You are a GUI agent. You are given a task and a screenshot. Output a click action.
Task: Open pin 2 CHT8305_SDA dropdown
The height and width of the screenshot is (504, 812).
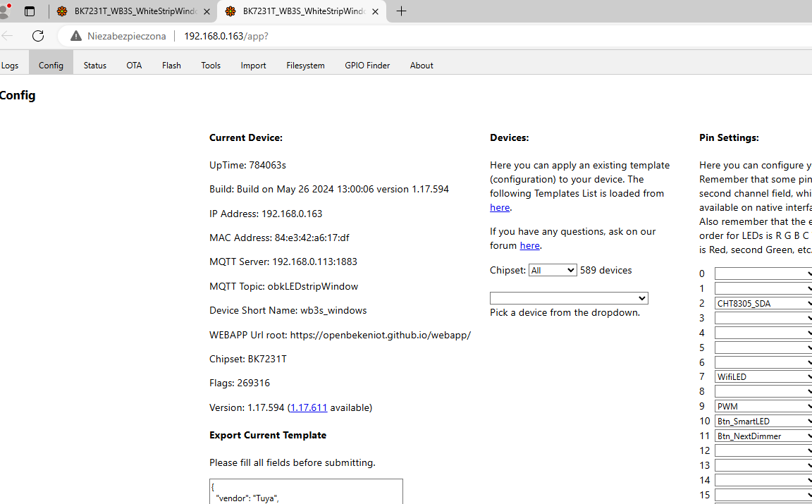point(763,303)
